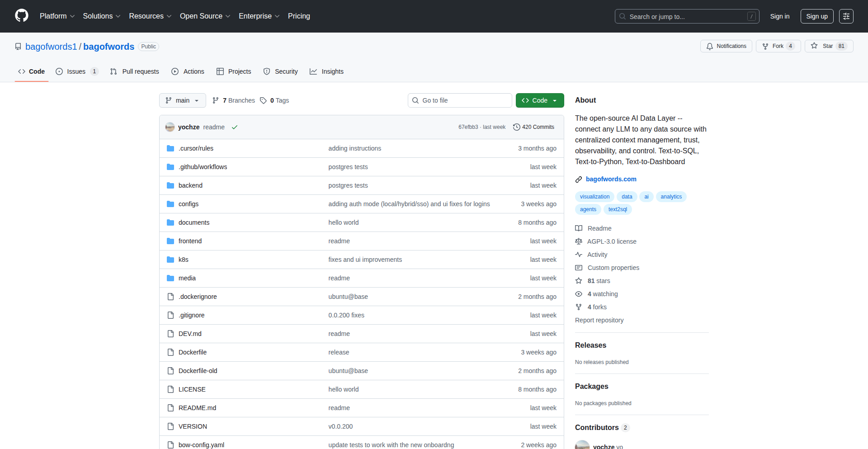Screen dimensions: 868x449
Task: Open the green Code dropdown button
Action: [540, 100]
